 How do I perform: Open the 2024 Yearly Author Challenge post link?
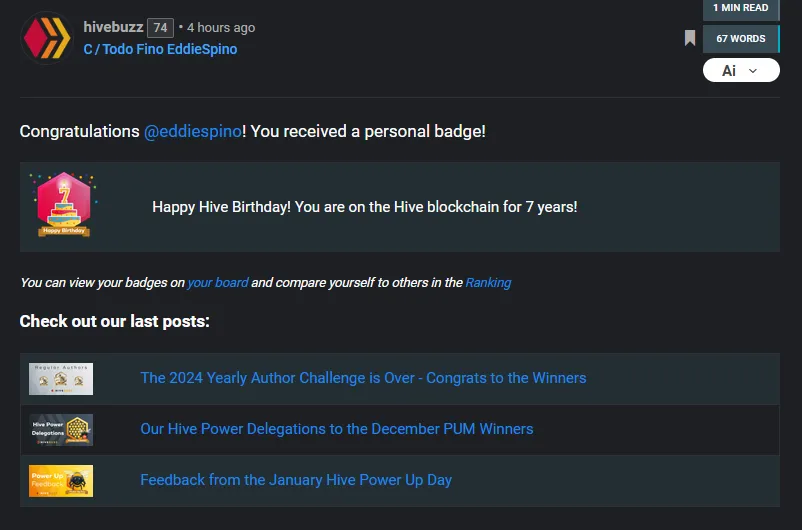(x=363, y=378)
